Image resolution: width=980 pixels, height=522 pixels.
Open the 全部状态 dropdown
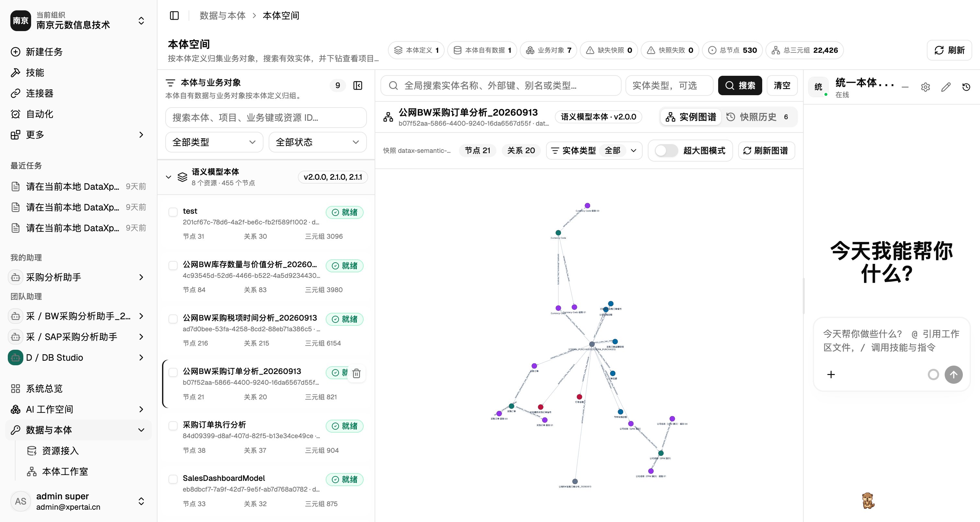[x=317, y=142]
